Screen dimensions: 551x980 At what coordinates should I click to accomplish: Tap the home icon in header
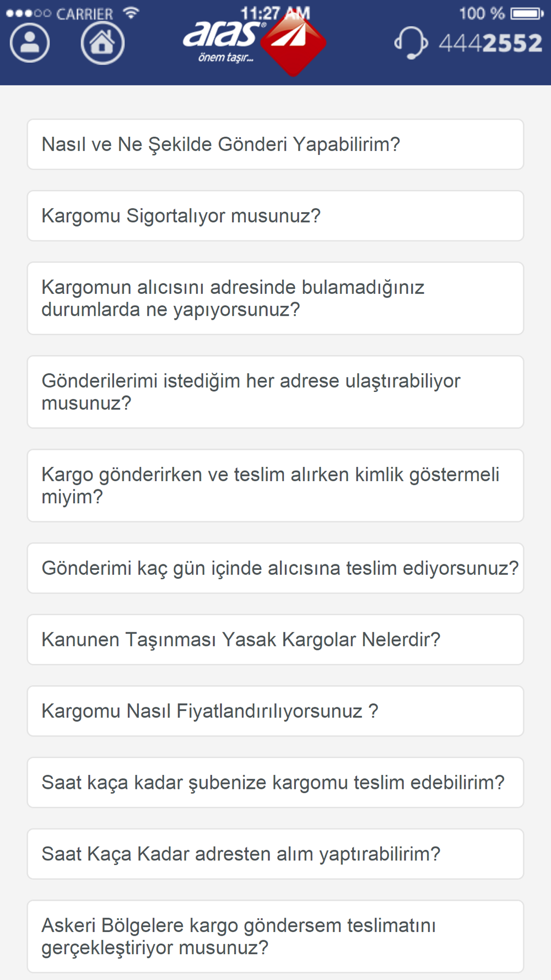102,43
